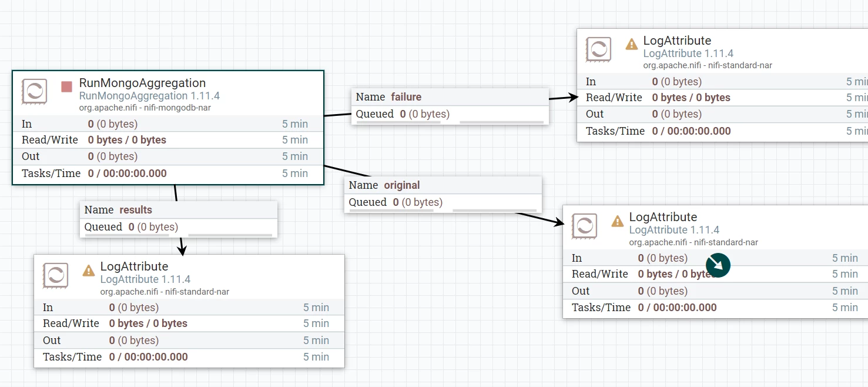868x387 pixels.
Task: Click Tasks/Time row of LogAttribute fed by failure
Action: tap(722, 131)
